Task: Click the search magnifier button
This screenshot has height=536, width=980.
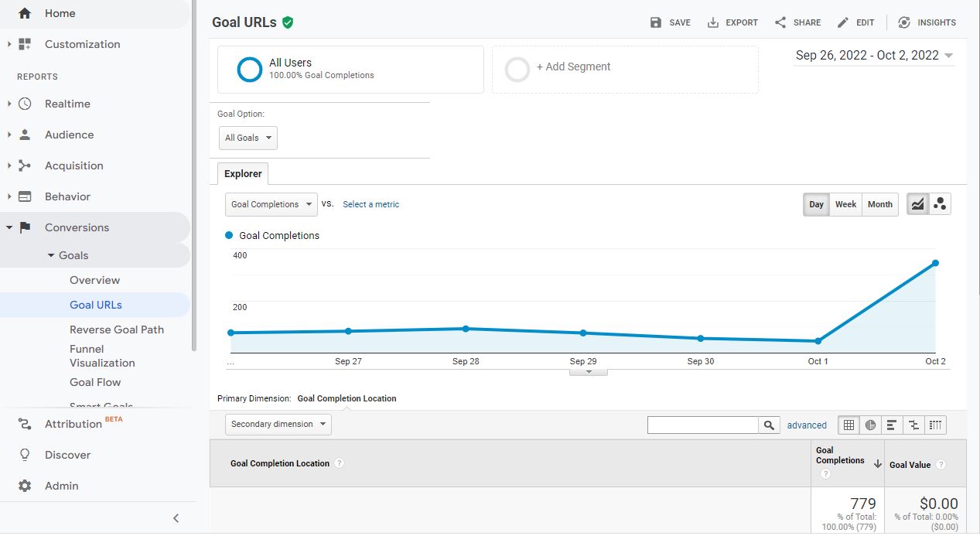Action: pyautogui.click(x=769, y=425)
